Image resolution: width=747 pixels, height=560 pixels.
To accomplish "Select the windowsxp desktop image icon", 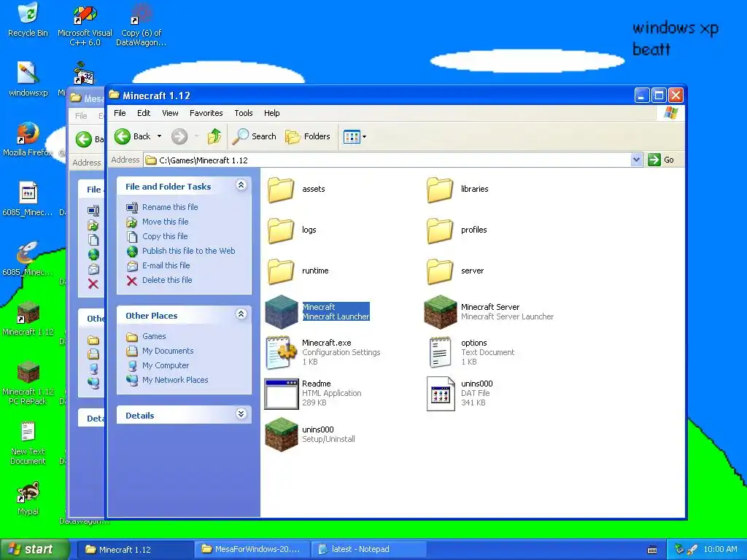I will pyautogui.click(x=28, y=79).
